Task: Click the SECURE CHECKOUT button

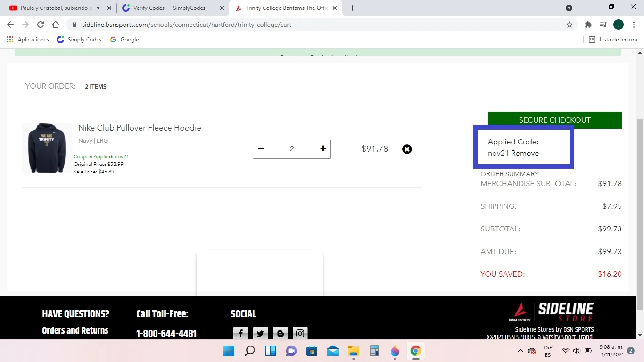Action: 554,120
